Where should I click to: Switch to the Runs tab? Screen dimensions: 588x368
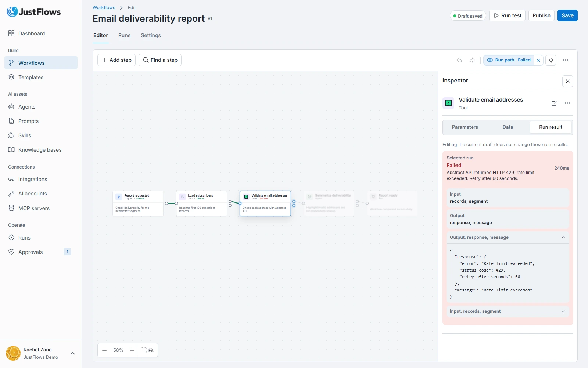coord(124,35)
